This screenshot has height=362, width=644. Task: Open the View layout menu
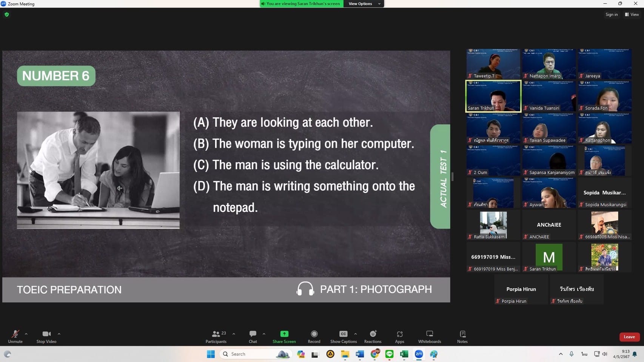coord(632,15)
